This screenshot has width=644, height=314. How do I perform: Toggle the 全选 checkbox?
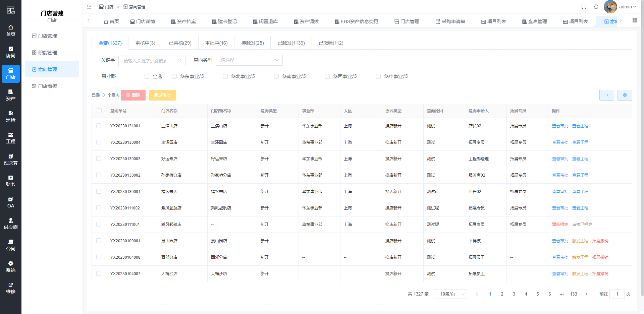tap(147, 76)
